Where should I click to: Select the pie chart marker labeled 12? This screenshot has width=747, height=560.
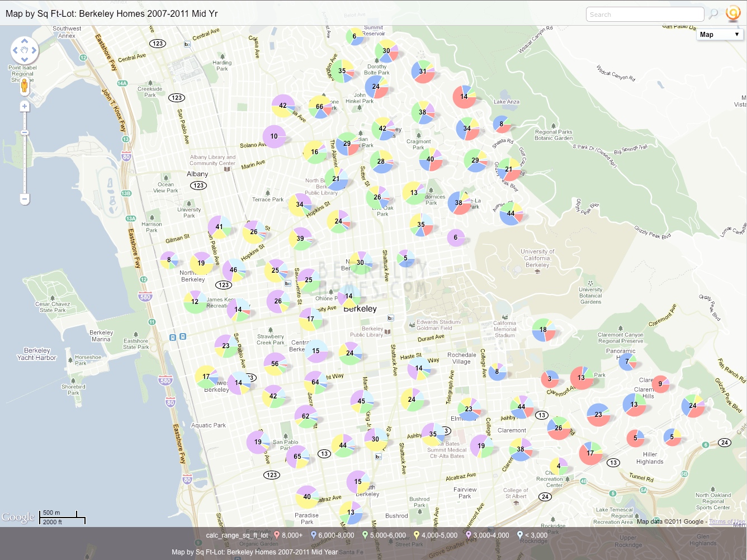pyautogui.click(x=195, y=302)
